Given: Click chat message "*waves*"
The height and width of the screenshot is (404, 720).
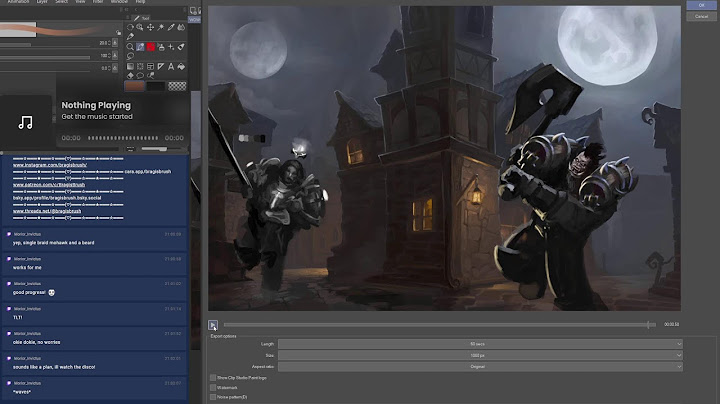Looking at the screenshot, I should (x=21, y=392).
